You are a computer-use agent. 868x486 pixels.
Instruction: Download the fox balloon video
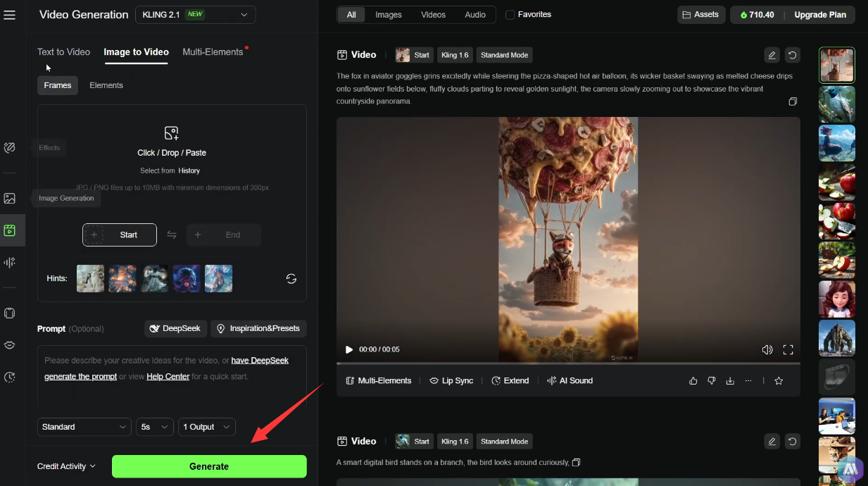tap(730, 380)
